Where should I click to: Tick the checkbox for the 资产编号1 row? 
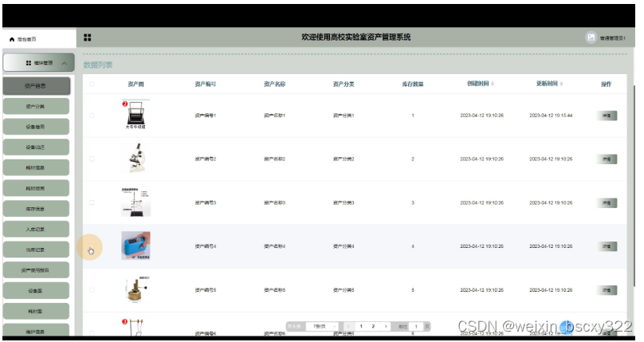pos(92,116)
